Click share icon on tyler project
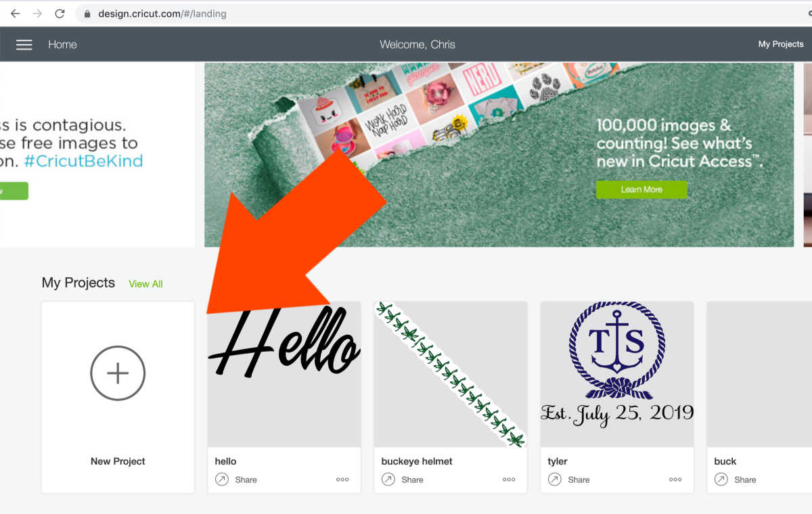Image resolution: width=812 pixels, height=514 pixels. tap(554, 480)
